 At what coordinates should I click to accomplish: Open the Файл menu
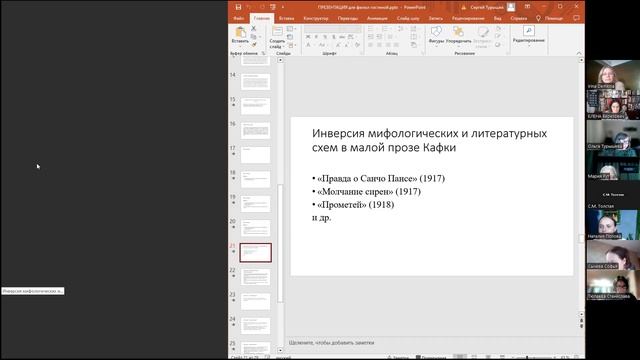click(x=238, y=18)
